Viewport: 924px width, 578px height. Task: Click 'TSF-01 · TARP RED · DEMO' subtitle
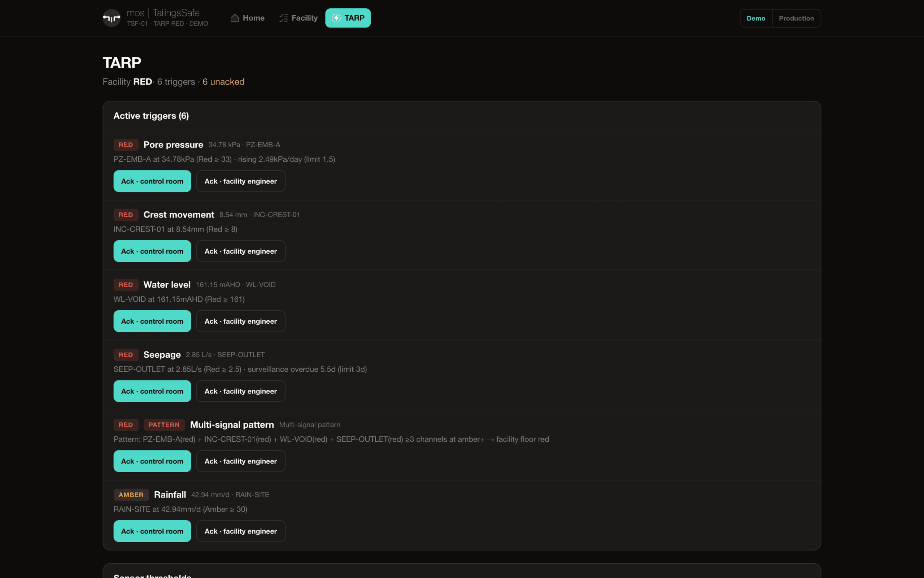(x=167, y=23)
